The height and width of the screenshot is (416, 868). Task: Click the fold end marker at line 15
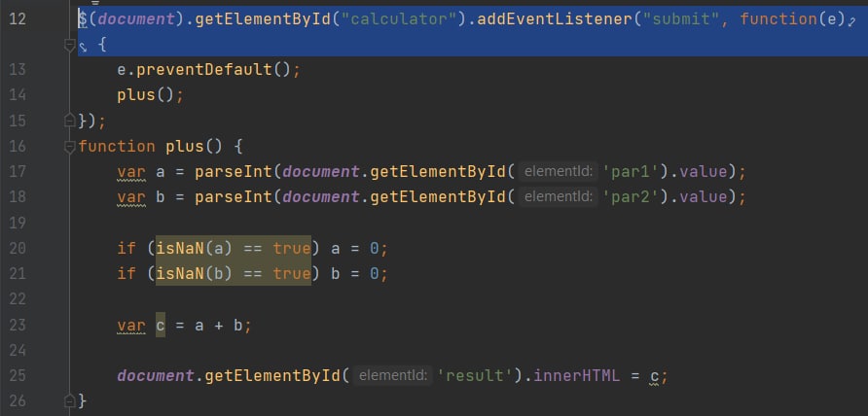pyautogui.click(x=70, y=121)
